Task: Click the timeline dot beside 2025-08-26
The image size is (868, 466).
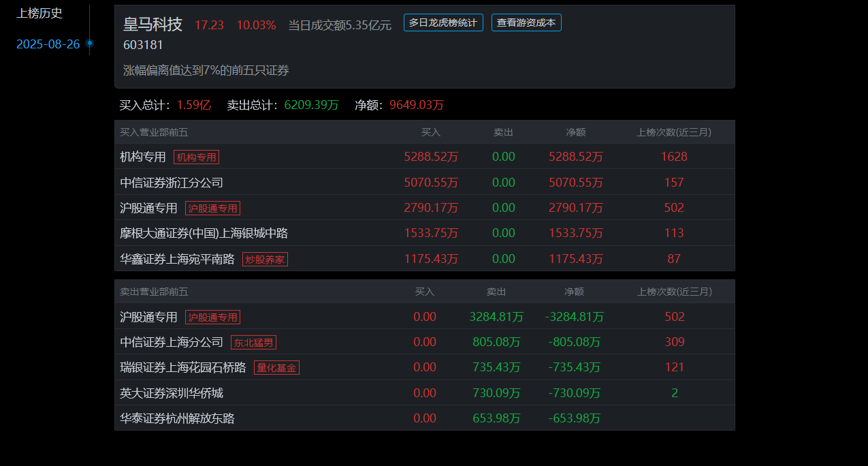Action: pos(89,44)
